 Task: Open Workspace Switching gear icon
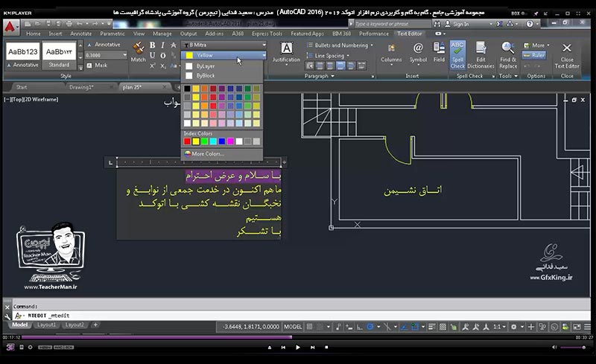pos(513,326)
